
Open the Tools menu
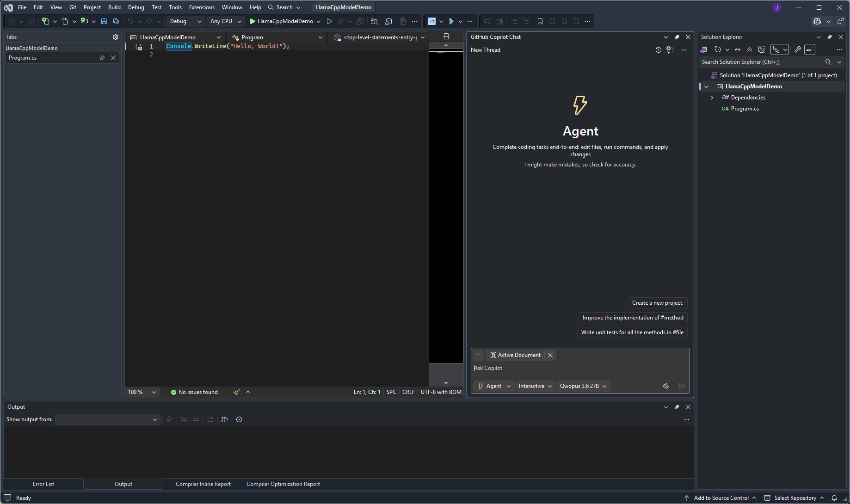click(175, 7)
